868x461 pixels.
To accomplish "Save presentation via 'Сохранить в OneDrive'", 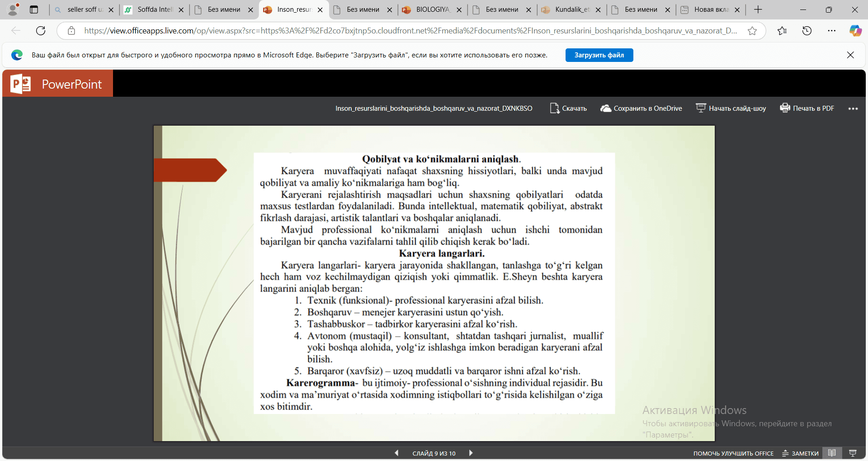I will pyautogui.click(x=641, y=108).
